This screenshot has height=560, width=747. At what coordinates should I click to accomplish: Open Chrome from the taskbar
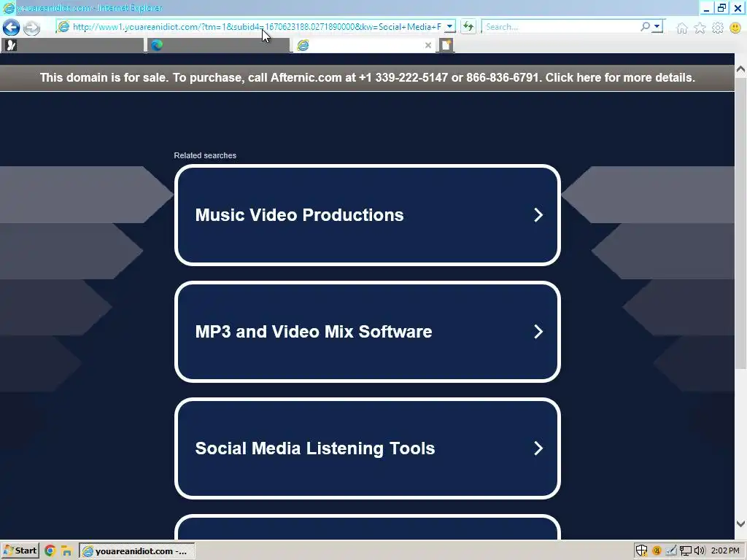point(50,551)
